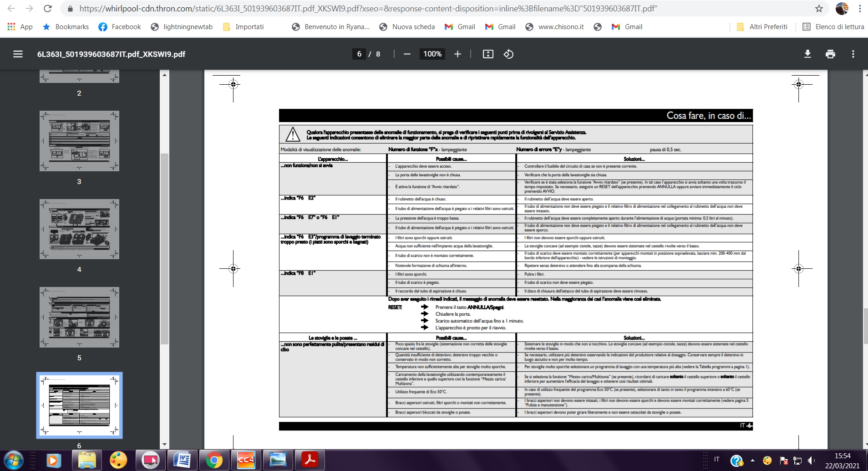Edit the current page number field
Viewport: 868px width, 471px height.
click(359, 54)
